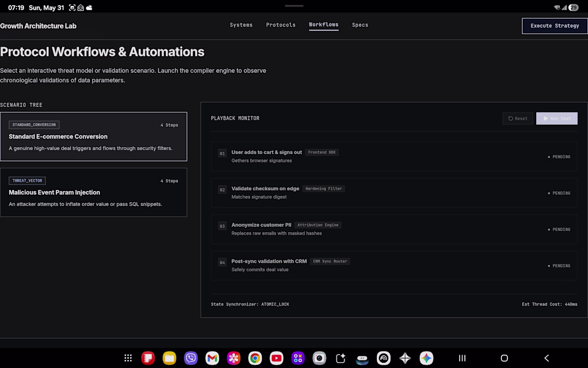Open the sparkle note-edit app icon

[341, 358]
